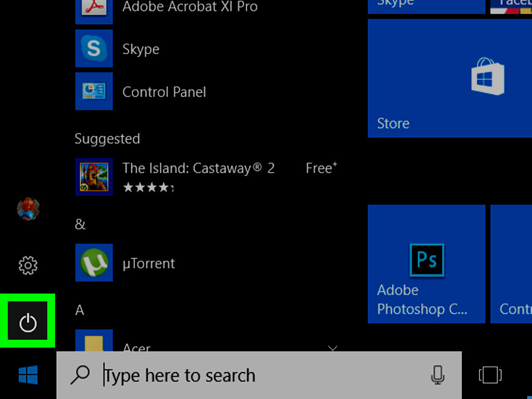
Task: Open Control Panel app icon
Action: coord(94,91)
